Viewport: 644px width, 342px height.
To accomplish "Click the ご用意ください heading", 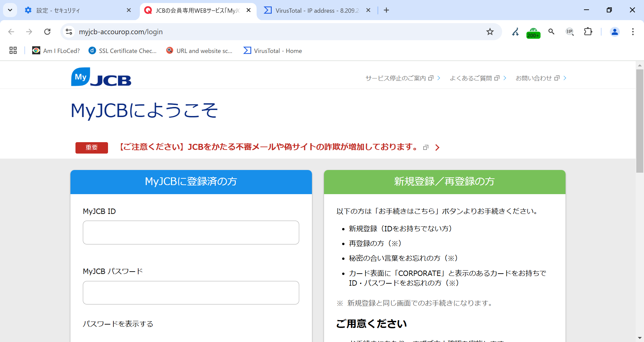I will (x=371, y=324).
